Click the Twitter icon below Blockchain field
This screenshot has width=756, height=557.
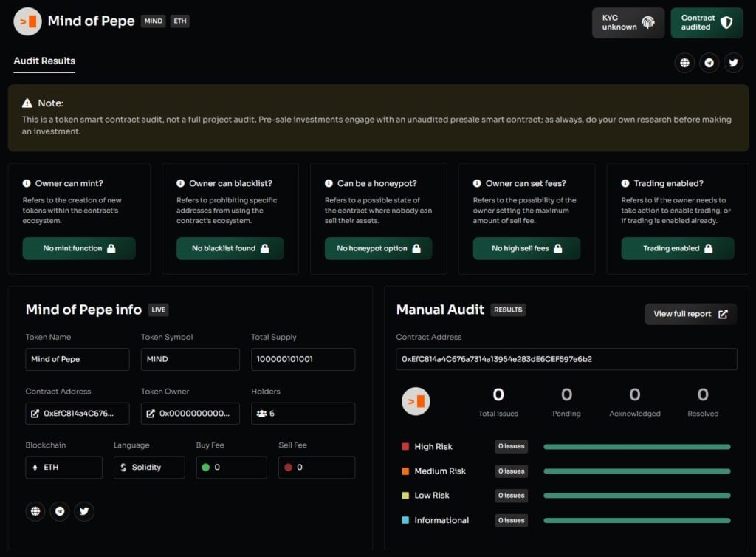(x=84, y=511)
